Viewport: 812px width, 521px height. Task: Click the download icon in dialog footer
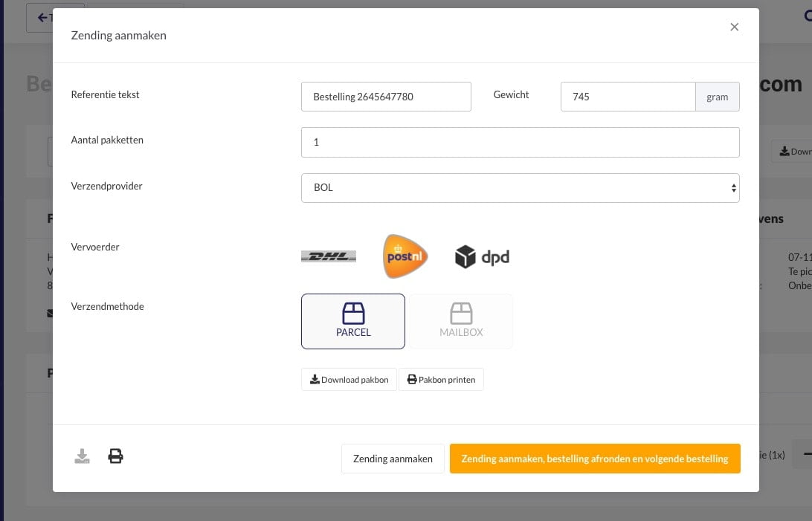point(82,456)
